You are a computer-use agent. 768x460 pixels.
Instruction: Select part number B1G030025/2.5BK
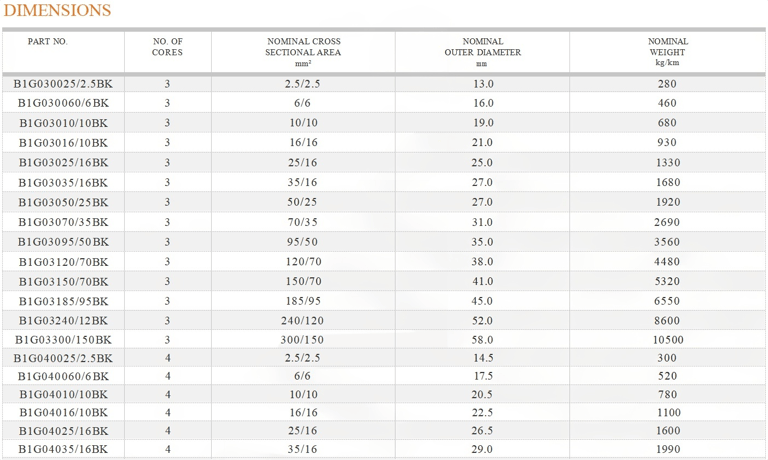[x=63, y=84]
